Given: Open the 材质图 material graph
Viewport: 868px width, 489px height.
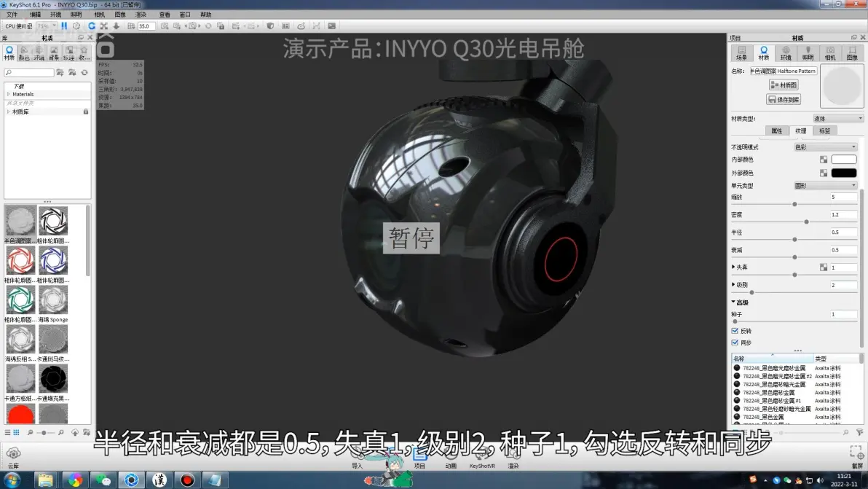Looking at the screenshot, I should pyautogui.click(x=784, y=85).
